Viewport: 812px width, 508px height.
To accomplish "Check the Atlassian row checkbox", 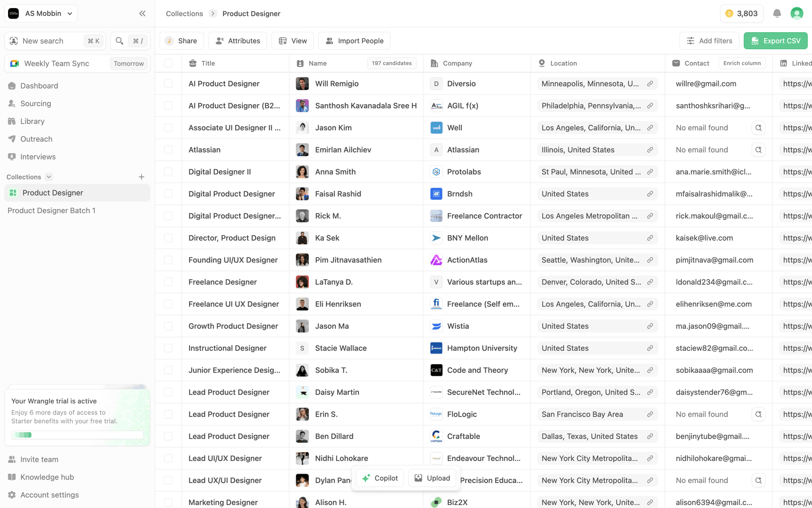I will (168, 150).
